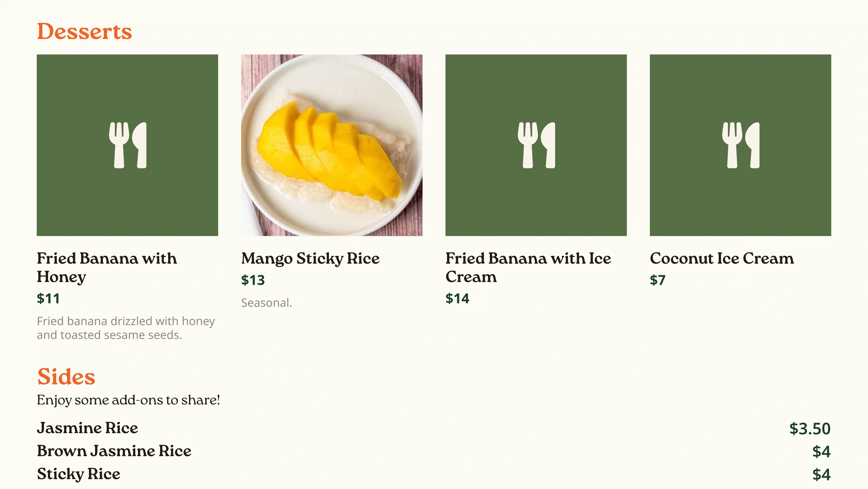
Task: Open the Mango Sticky Rice photo
Action: 332,145
